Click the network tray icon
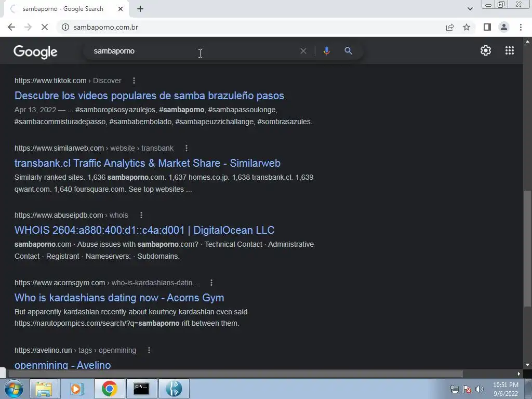 [454, 389]
